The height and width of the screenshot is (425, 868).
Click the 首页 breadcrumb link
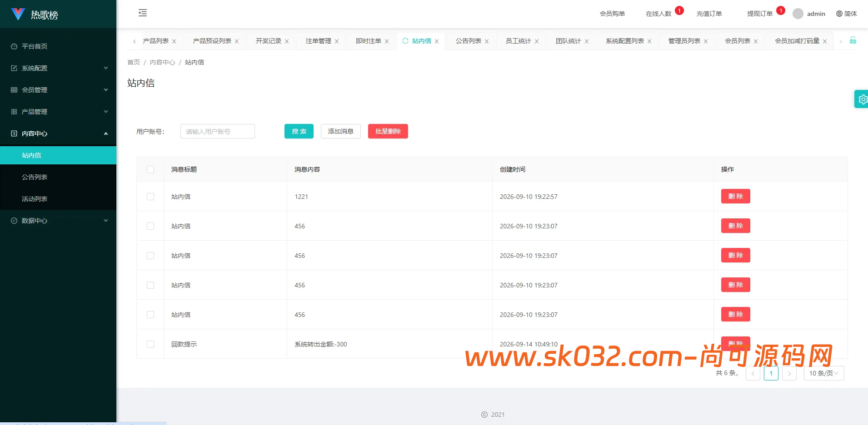pyautogui.click(x=134, y=62)
